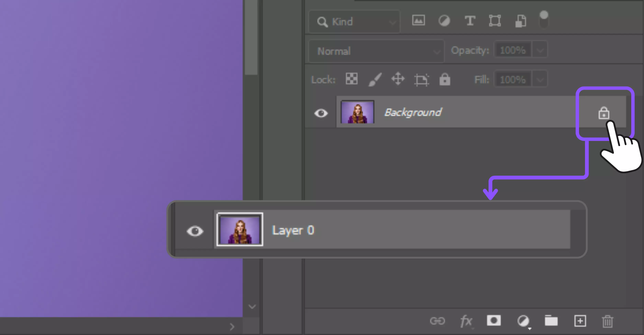Image resolution: width=644 pixels, height=335 pixels.
Task: Click the Fill label
Action: [482, 80]
